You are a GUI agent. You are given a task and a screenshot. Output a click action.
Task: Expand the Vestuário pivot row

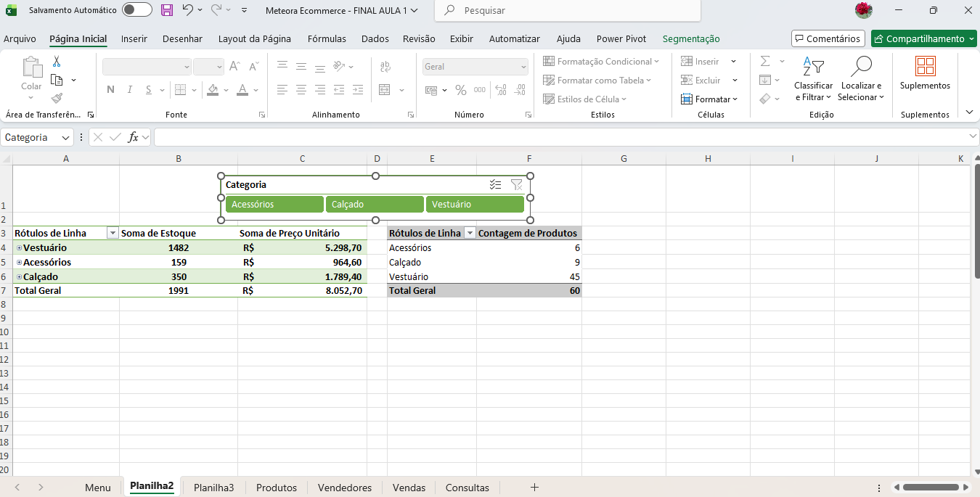(19, 248)
